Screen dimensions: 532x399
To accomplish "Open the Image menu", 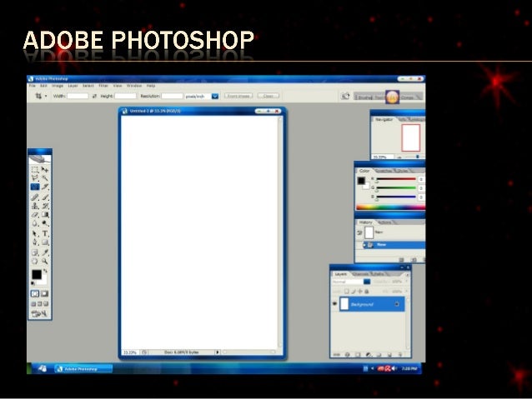I will coord(58,86).
